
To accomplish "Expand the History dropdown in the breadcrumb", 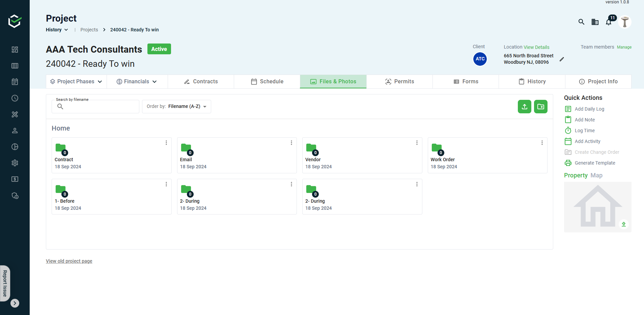I will pyautogui.click(x=57, y=30).
